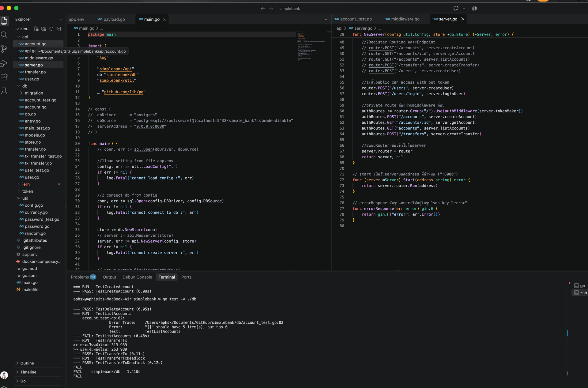Go forward using the navigation arrow
Image resolution: width=588 pixels, height=388 pixels.
click(x=271, y=9)
